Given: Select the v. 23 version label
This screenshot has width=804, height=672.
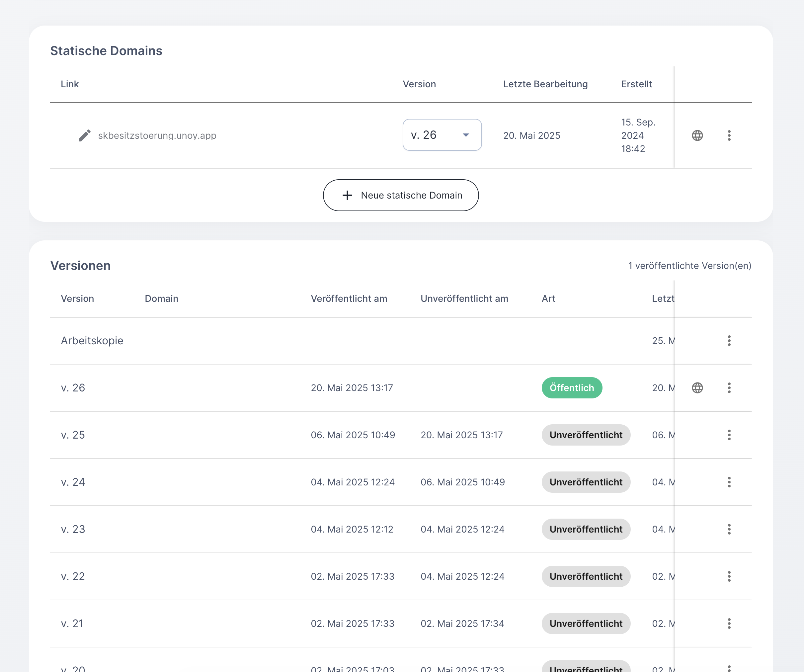Looking at the screenshot, I should coord(73,529).
